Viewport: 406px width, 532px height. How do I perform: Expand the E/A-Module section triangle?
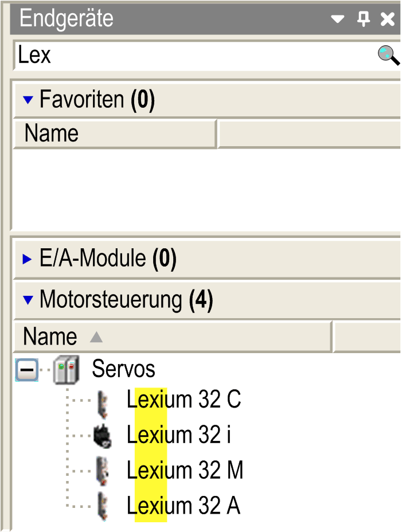tap(27, 259)
